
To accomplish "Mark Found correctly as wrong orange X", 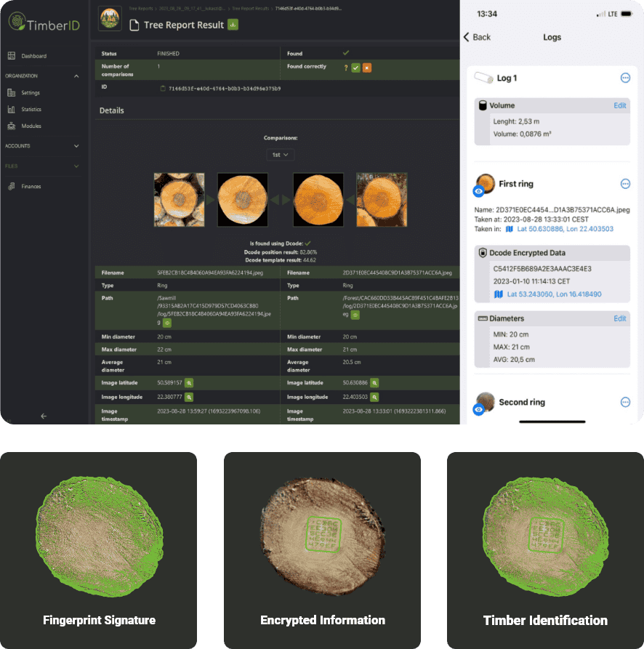I will [x=366, y=68].
